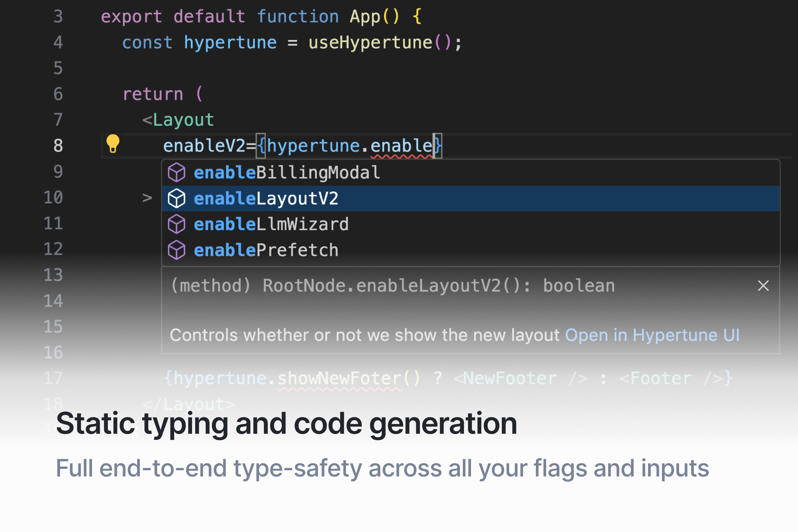
Task: Click the cube icon beside enableBillingModal
Action: coord(177,172)
